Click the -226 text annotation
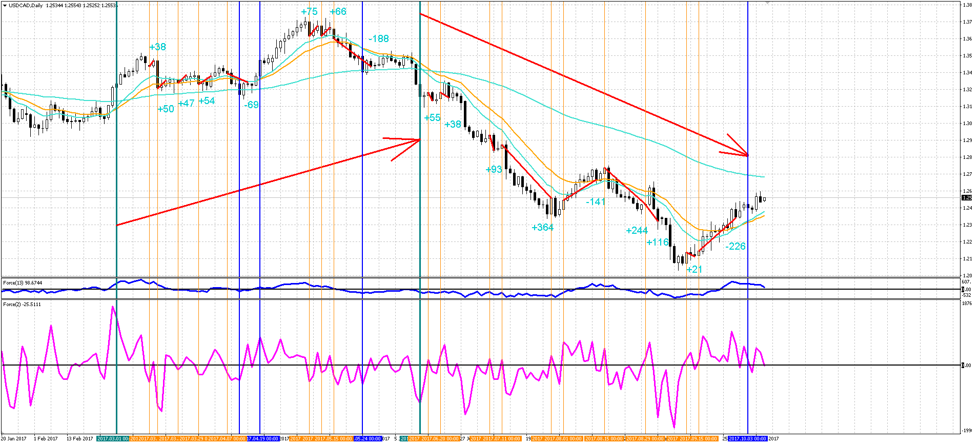This screenshot has height=445, width=980. (x=735, y=246)
